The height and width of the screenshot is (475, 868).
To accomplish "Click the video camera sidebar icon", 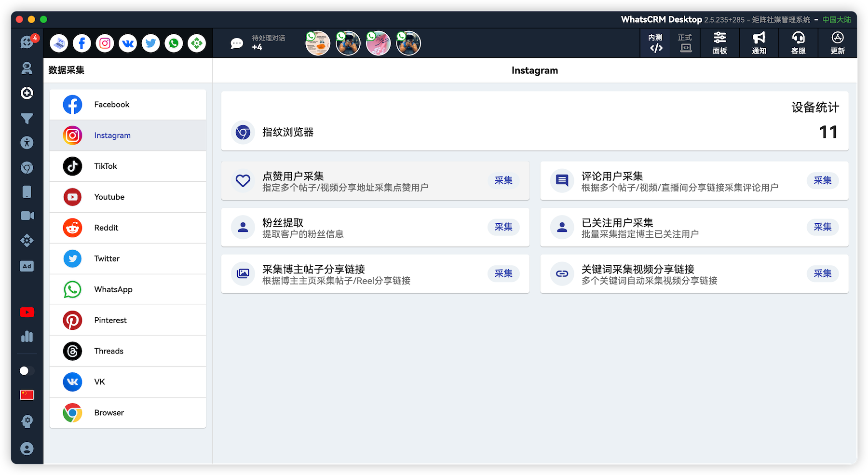I will pos(27,216).
